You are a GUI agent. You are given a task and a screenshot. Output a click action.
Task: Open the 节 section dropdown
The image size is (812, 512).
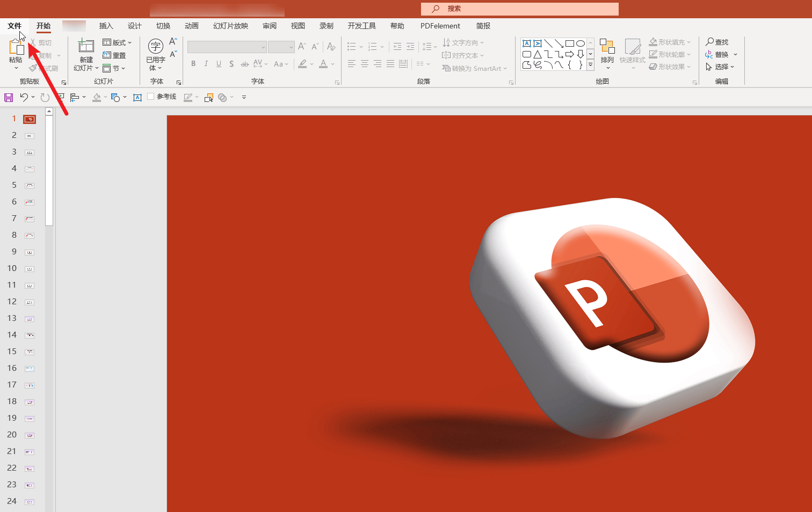114,68
